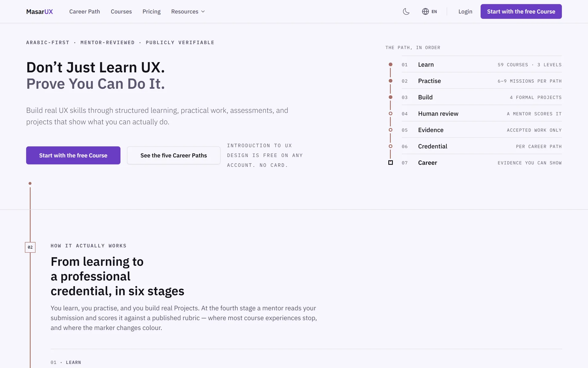Select the Human review hollow marker
588x368 pixels.
(x=390, y=113)
